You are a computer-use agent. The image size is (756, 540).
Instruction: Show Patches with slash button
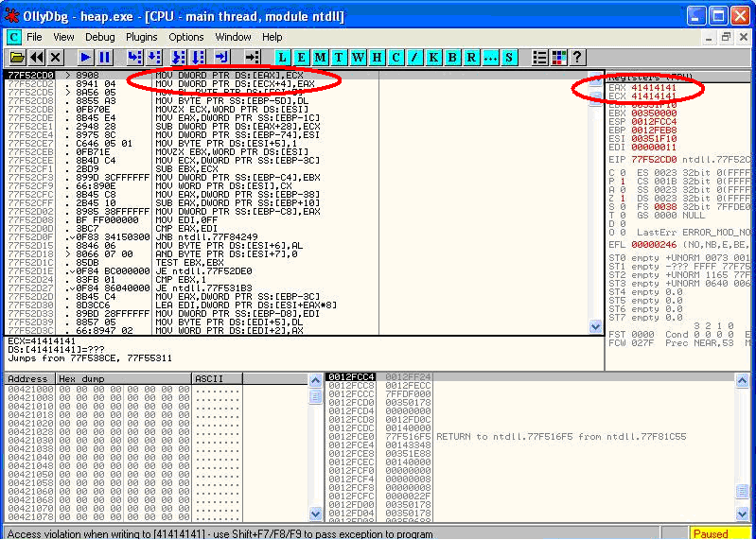pyautogui.click(x=414, y=58)
